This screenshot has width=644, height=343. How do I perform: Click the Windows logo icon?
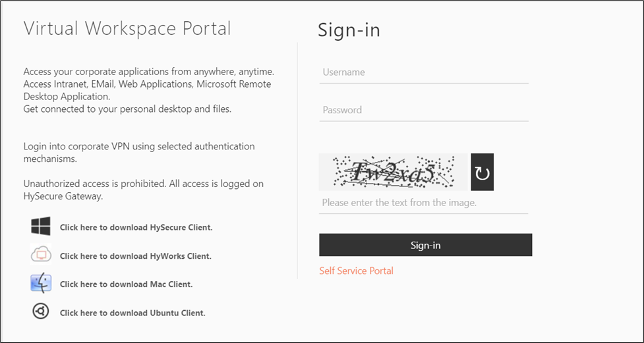coord(41,226)
